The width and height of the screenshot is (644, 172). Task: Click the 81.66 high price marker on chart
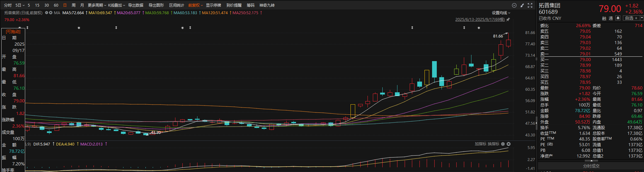click(498, 36)
